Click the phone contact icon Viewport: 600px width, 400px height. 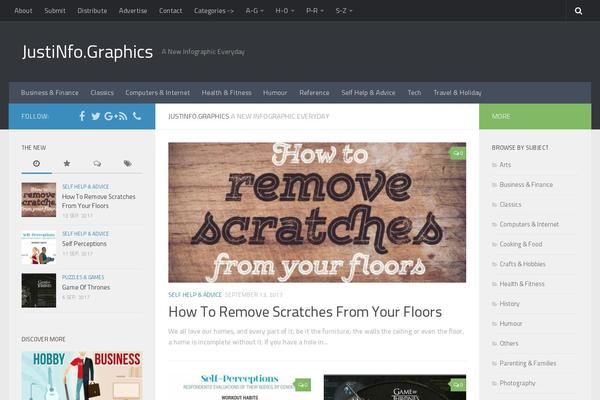137,116
